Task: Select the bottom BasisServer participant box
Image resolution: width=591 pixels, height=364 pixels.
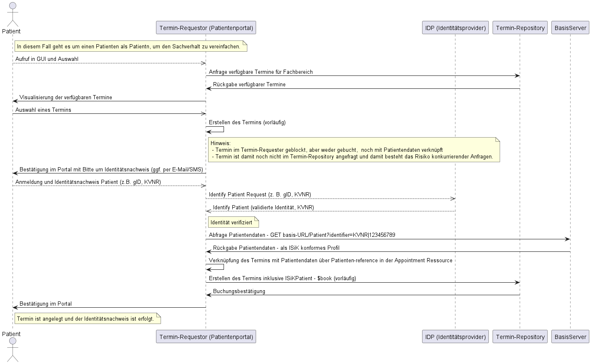Action: (x=570, y=337)
